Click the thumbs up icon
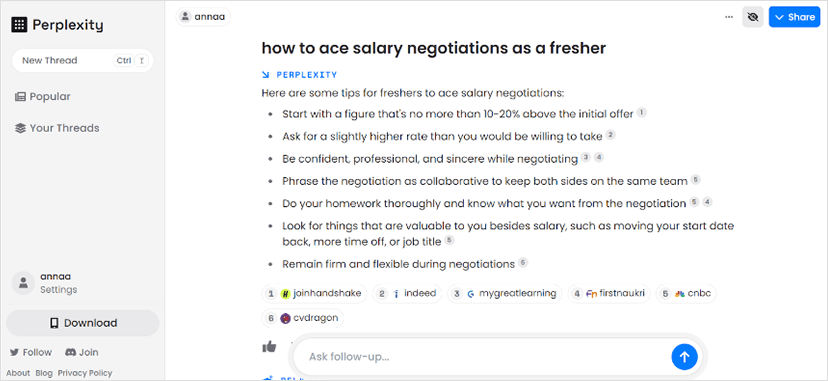The width and height of the screenshot is (828, 381). [269, 347]
